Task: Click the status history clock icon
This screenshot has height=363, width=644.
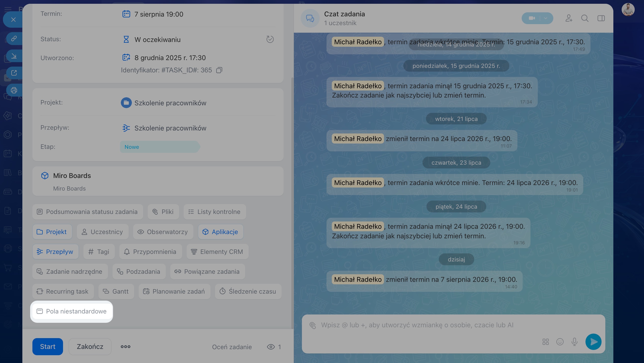Action: (x=270, y=39)
